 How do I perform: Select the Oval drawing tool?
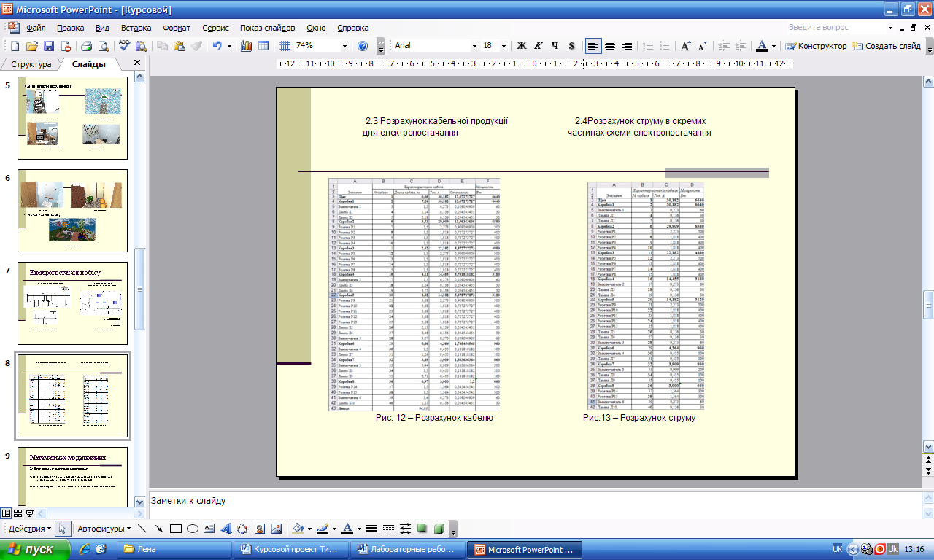(x=193, y=529)
